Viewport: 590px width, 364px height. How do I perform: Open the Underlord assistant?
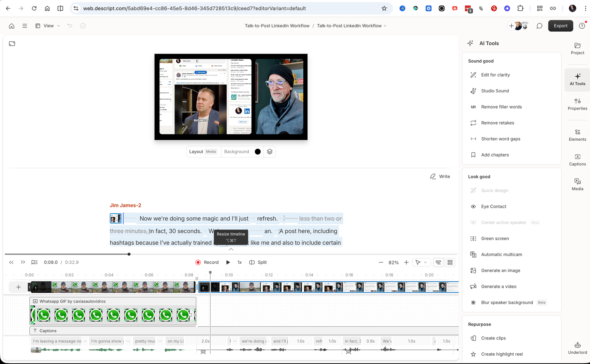pyautogui.click(x=577, y=348)
